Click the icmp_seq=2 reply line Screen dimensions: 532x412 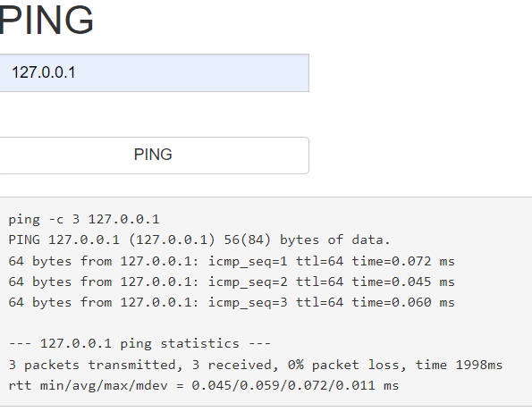[232, 282]
